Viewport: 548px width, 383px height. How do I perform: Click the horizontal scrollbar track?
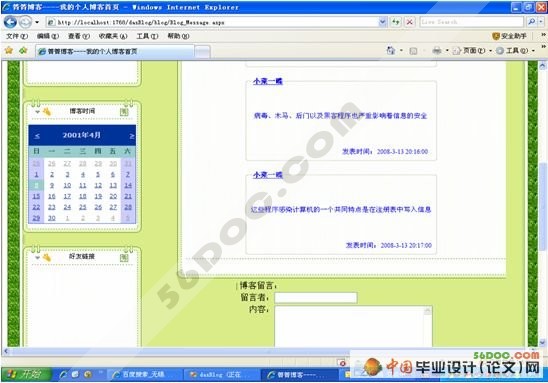269,351
